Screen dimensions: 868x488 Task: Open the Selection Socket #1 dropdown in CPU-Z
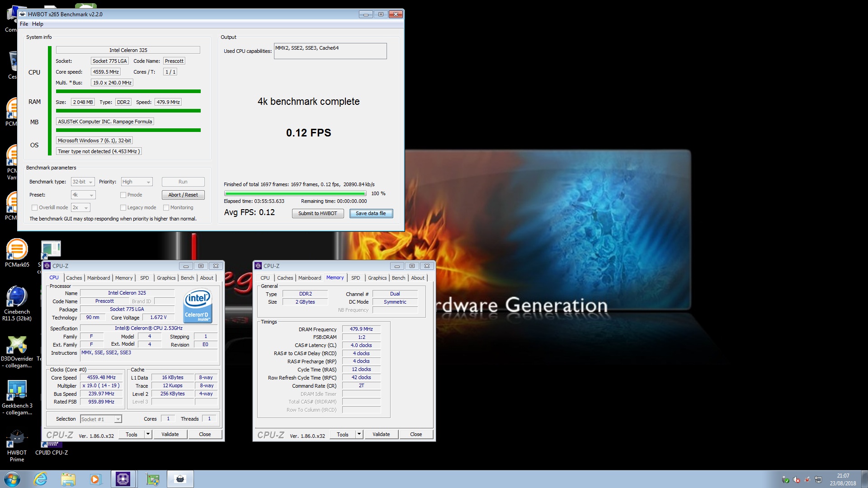(101, 419)
